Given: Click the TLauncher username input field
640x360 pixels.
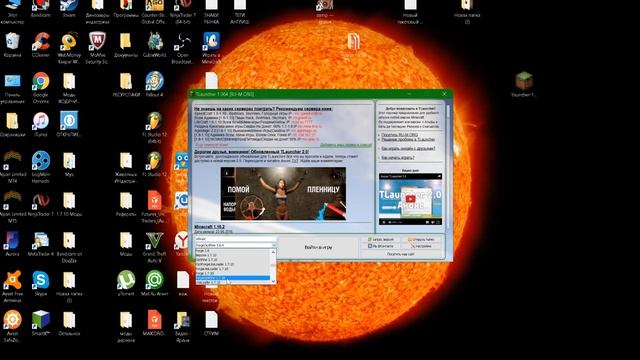Looking at the screenshot, I should [235, 239].
